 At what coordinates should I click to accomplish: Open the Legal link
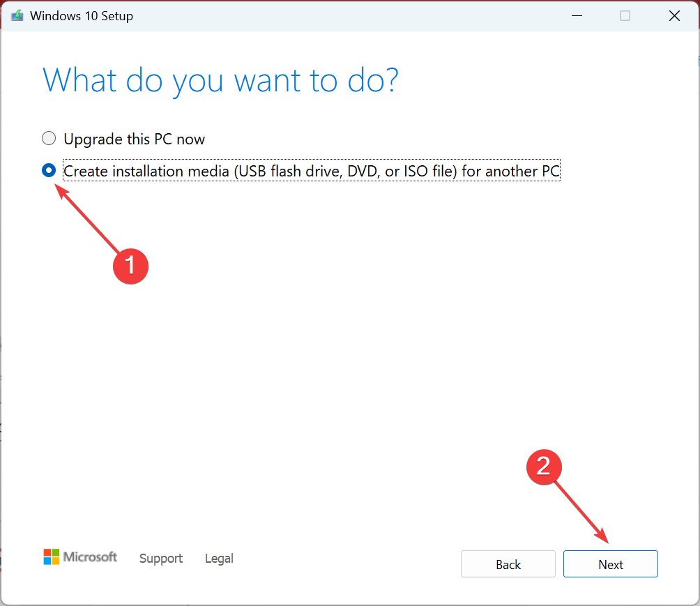219,558
